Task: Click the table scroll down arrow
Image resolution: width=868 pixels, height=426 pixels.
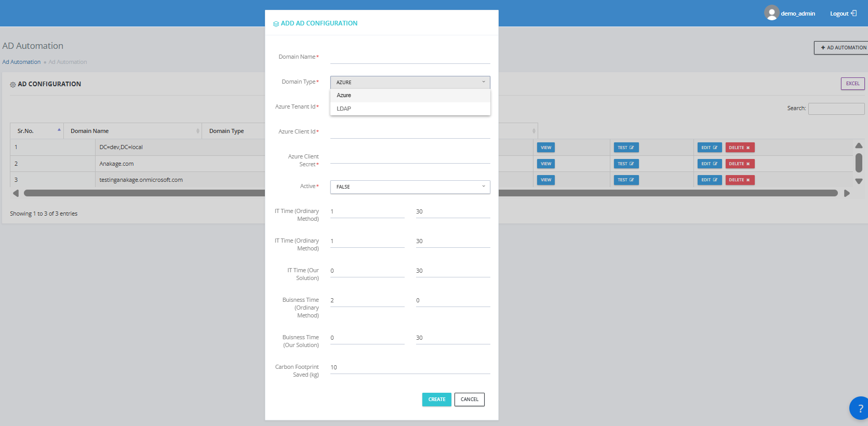Action: [x=859, y=181]
